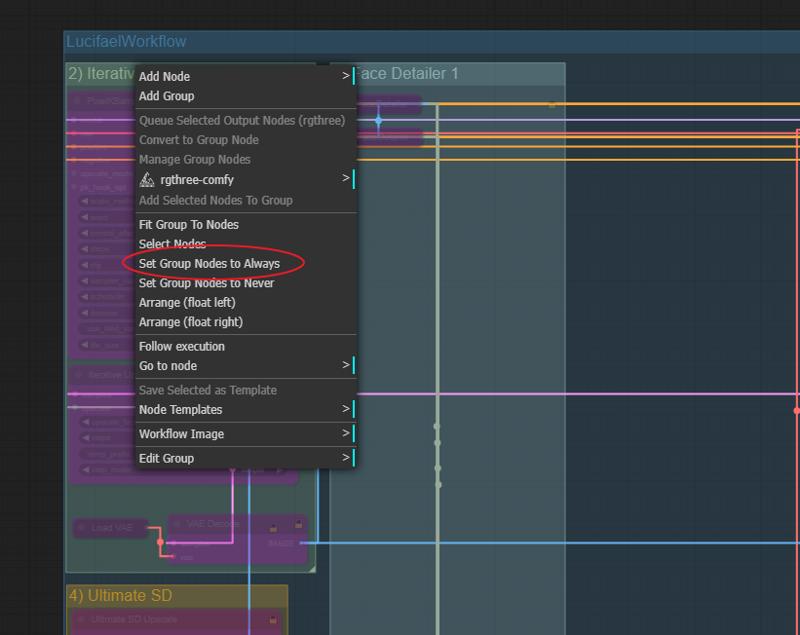Select the Load VAE node

pos(111,527)
